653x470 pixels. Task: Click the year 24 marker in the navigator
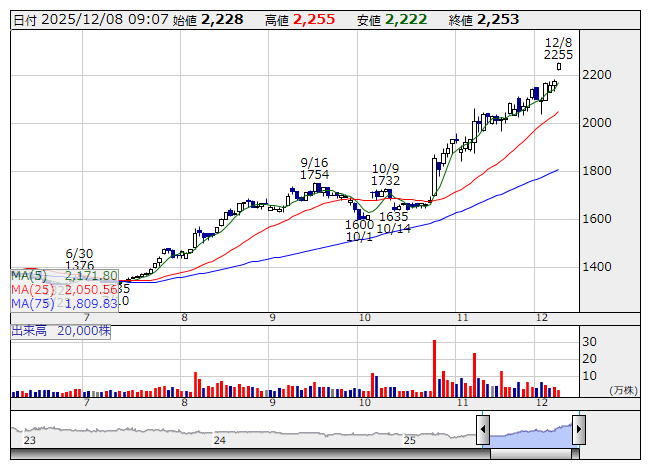pyautogui.click(x=219, y=440)
